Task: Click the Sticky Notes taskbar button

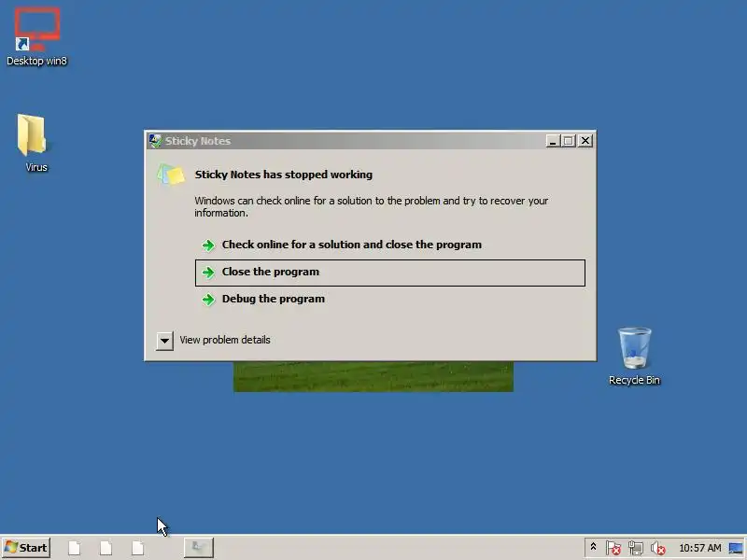Action: (199, 548)
